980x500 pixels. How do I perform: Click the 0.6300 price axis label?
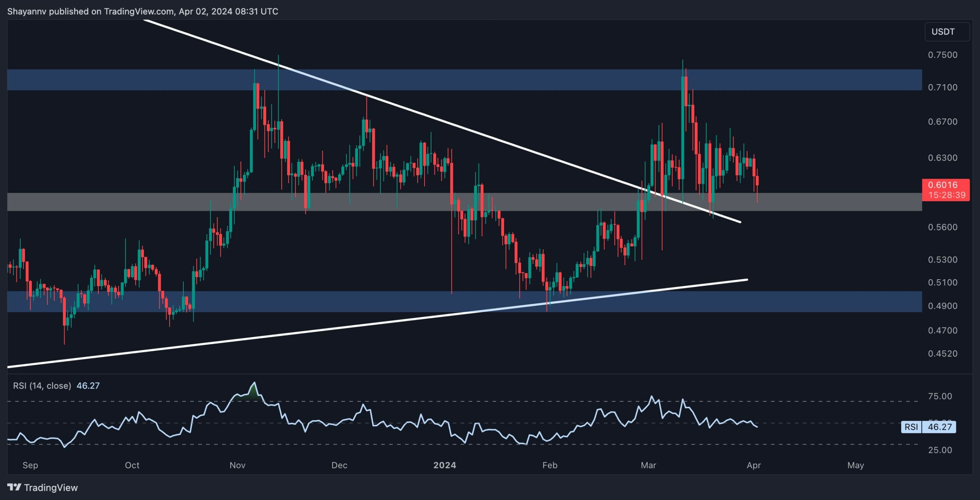coord(942,158)
